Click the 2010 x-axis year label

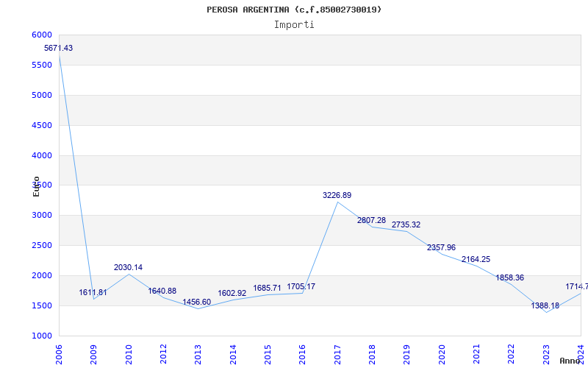[129, 354]
